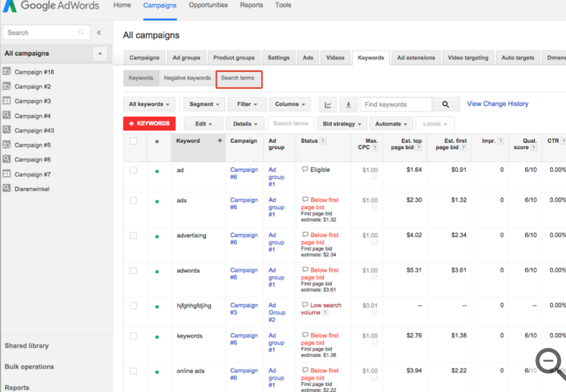Open the All keywords dropdown
Screen dimensions: 566x392
149,104
